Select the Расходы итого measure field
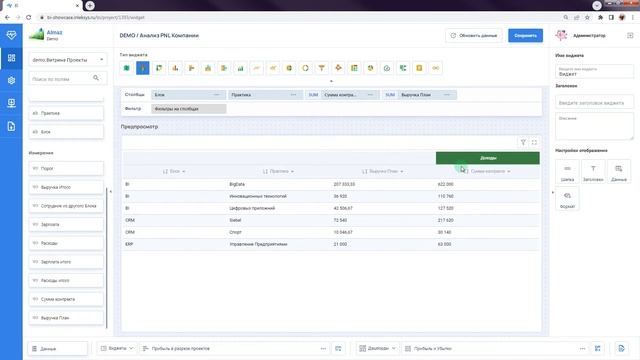 66,280
